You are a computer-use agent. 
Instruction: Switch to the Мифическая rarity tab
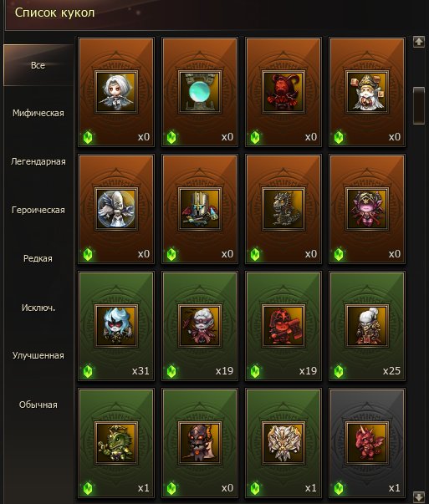(38, 113)
